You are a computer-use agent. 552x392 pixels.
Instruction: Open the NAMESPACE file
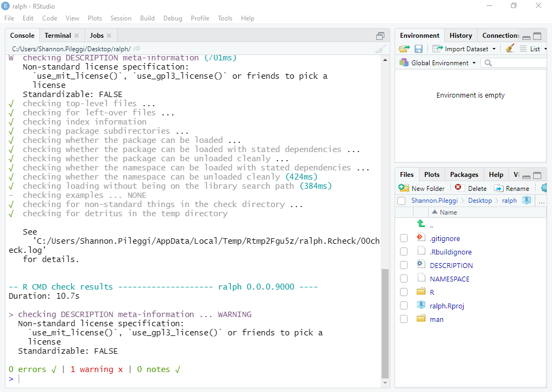pos(450,279)
